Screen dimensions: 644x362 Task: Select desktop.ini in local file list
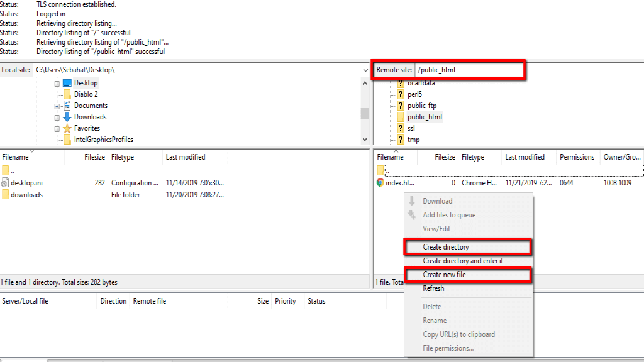[26, 183]
